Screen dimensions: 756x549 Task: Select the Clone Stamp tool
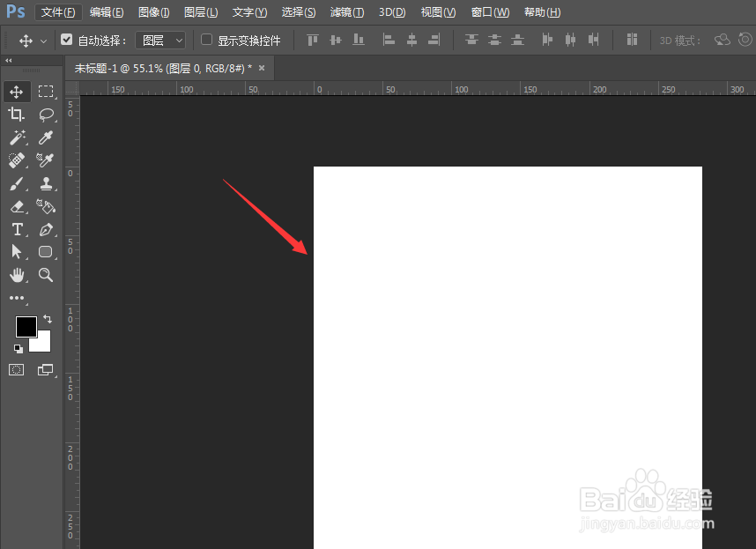(x=47, y=183)
